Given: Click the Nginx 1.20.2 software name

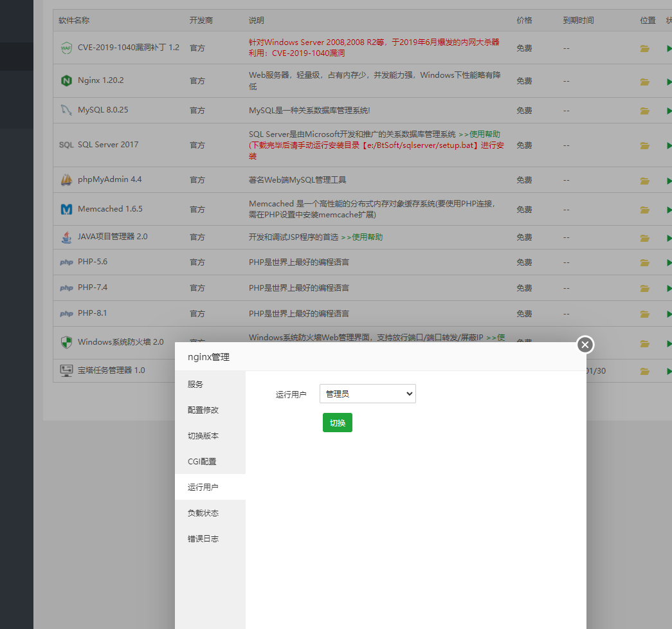Looking at the screenshot, I should (101, 80).
